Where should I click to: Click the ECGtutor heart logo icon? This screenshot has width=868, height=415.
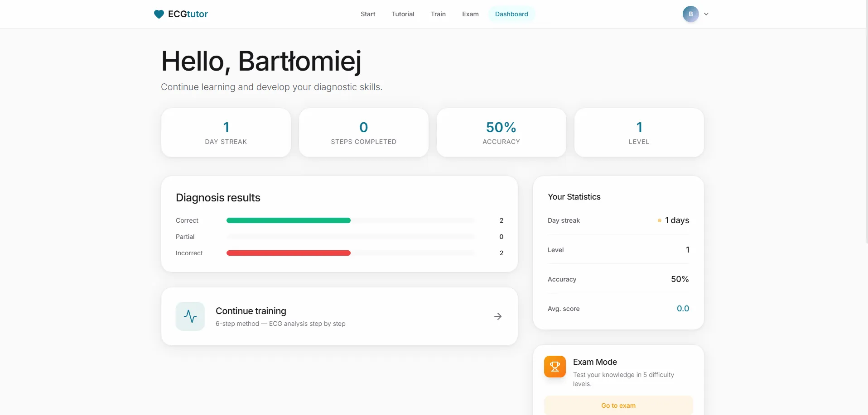pyautogui.click(x=158, y=14)
